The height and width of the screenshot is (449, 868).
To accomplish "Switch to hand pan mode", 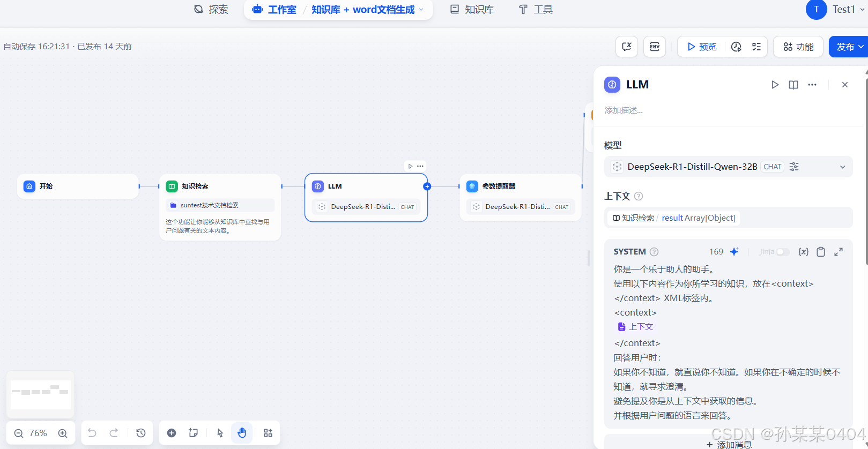I will (x=242, y=433).
